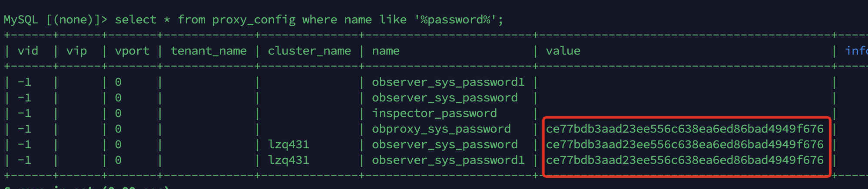Click the -1 vid in first row
The width and height of the screenshot is (868, 189).
coord(24,82)
